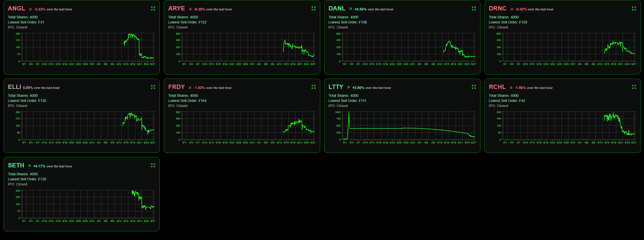Select ANGL's -3.23% hourly change
The height and width of the screenshot is (240, 644).
coord(40,9)
